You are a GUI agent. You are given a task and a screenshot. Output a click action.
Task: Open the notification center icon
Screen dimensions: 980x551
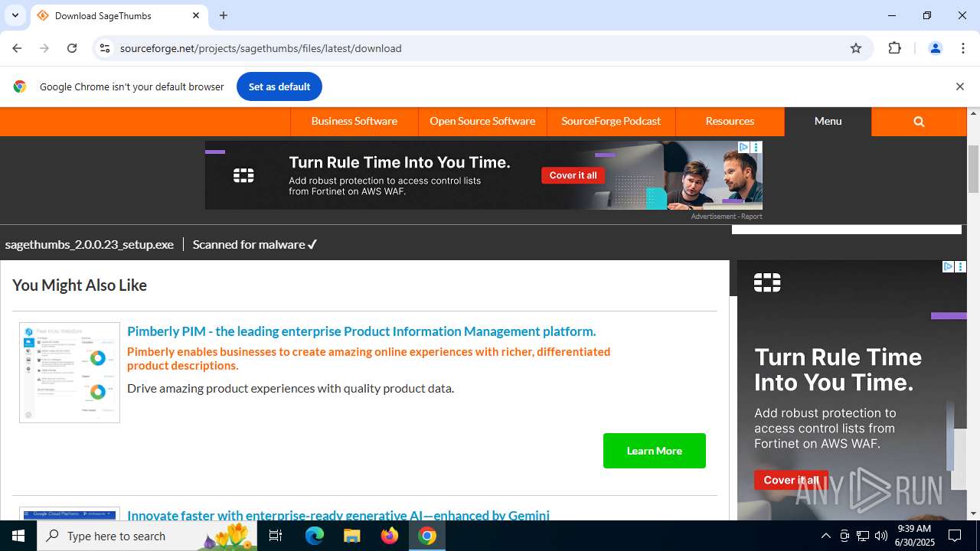tap(955, 536)
